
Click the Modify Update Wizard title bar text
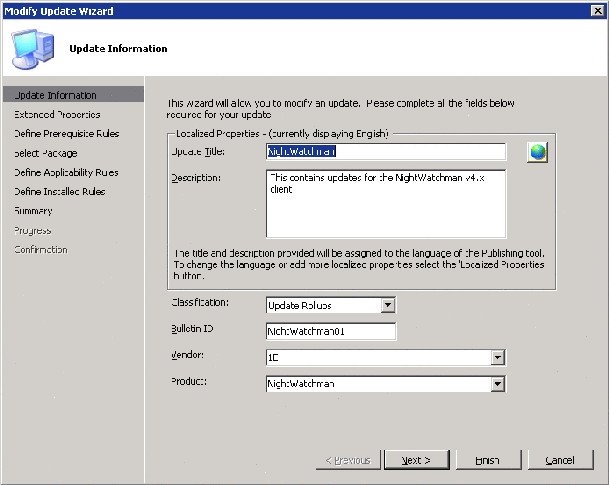(59, 11)
